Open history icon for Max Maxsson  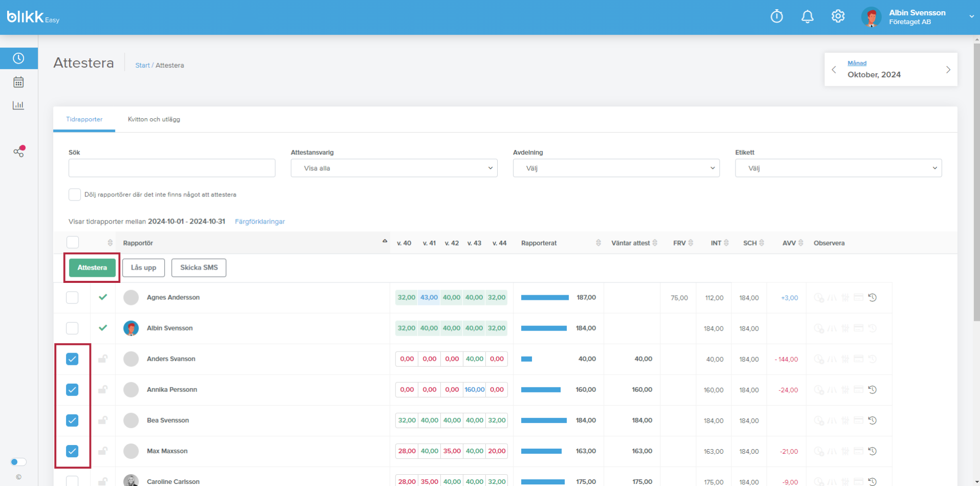click(873, 451)
